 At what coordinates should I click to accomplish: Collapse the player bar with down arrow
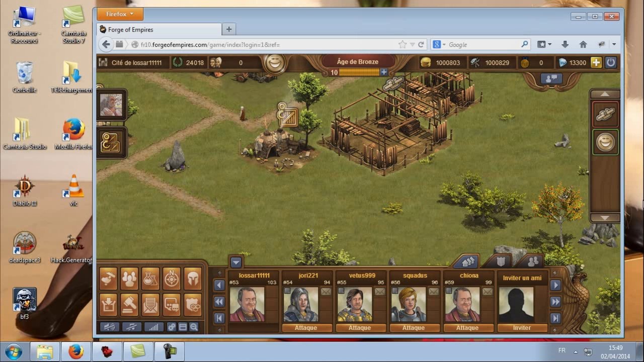(x=236, y=262)
